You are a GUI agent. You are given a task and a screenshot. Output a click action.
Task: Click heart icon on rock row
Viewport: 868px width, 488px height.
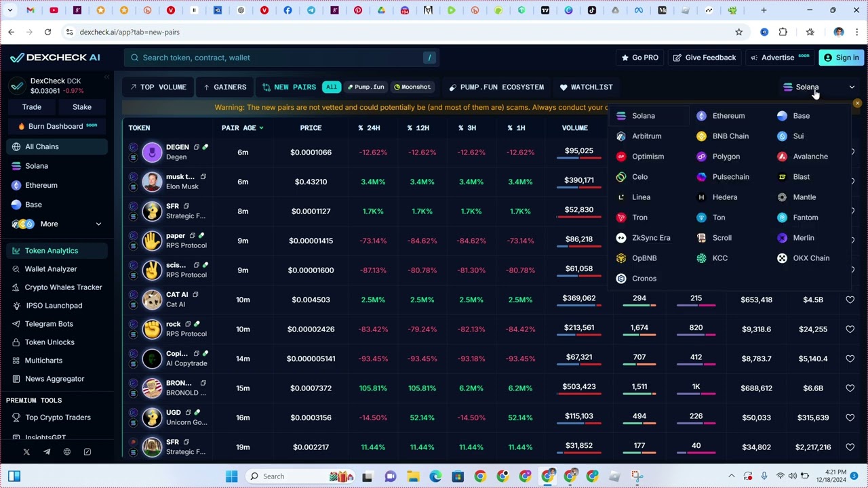point(850,329)
